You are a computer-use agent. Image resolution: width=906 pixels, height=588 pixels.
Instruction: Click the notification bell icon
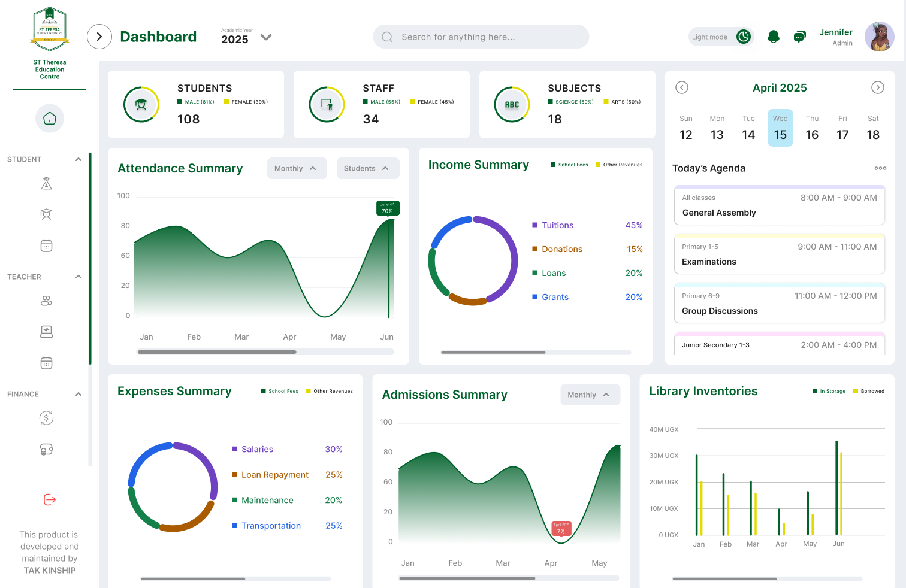coord(774,37)
